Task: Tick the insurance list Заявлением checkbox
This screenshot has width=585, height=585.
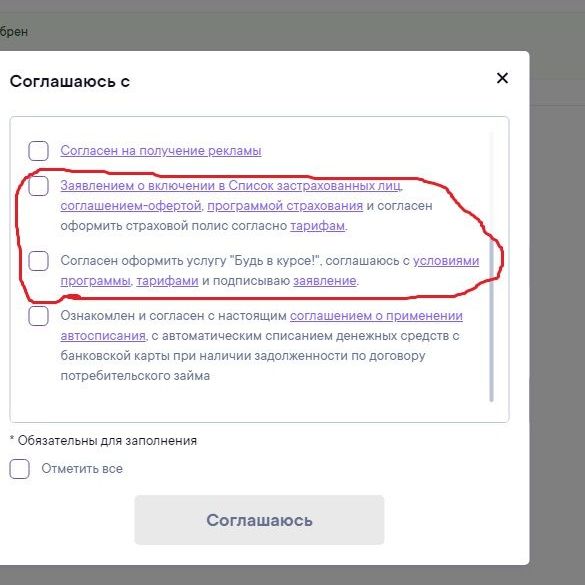Action: pyautogui.click(x=38, y=186)
